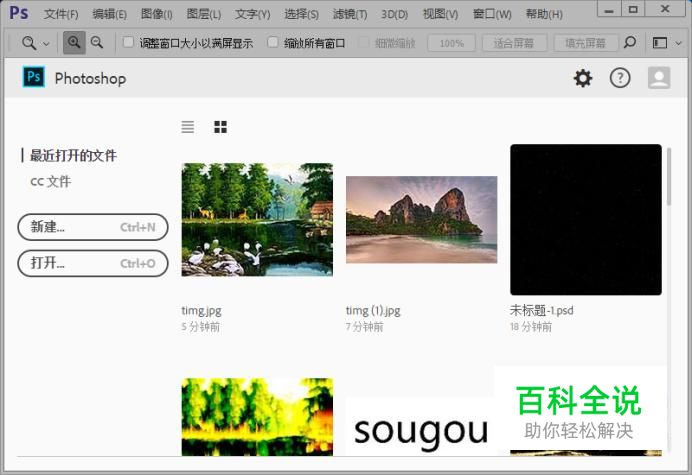Screen dimensions: 692x475
Task: Open the black 未标题-1.psd thumbnail
Action: [586, 219]
